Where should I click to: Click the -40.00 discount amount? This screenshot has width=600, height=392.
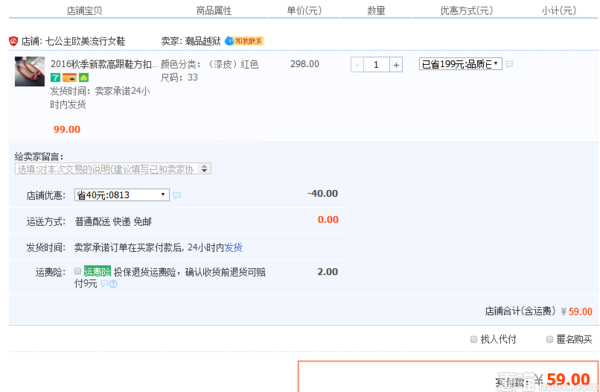(x=323, y=194)
